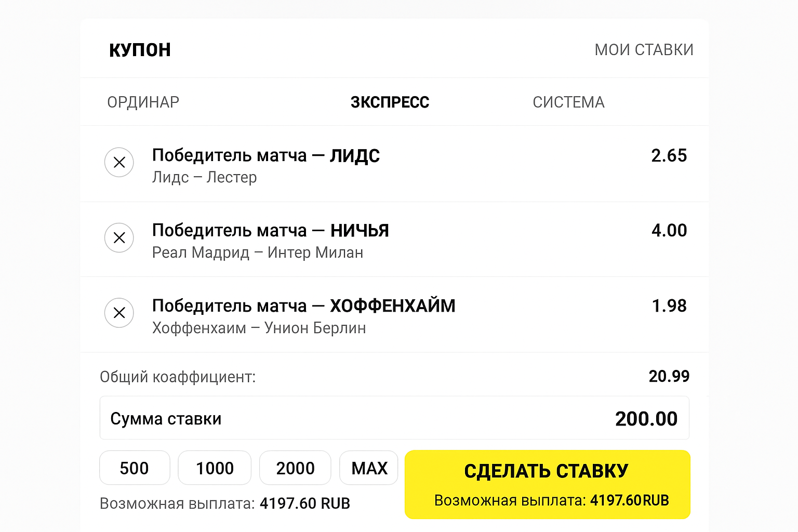Choose MAX stake amount
The height and width of the screenshot is (532, 798).
pyautogui.click(x=369, y=468)
